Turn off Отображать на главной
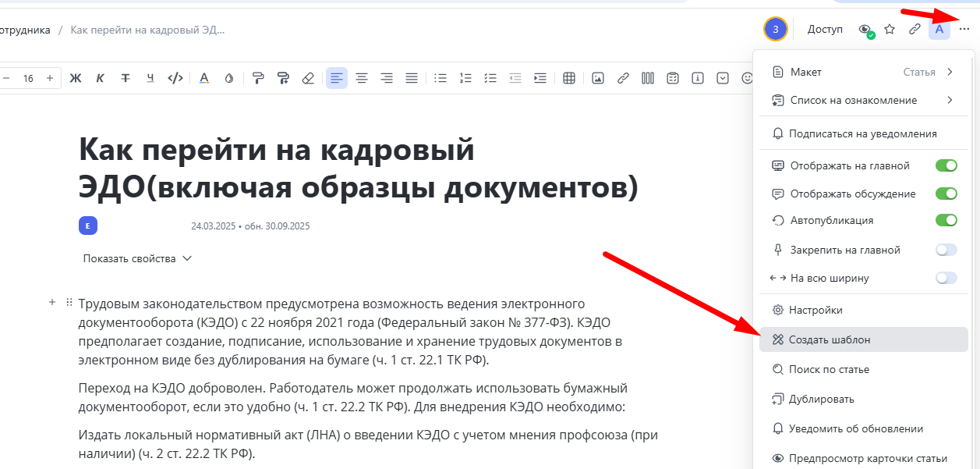 click(946, 166)
